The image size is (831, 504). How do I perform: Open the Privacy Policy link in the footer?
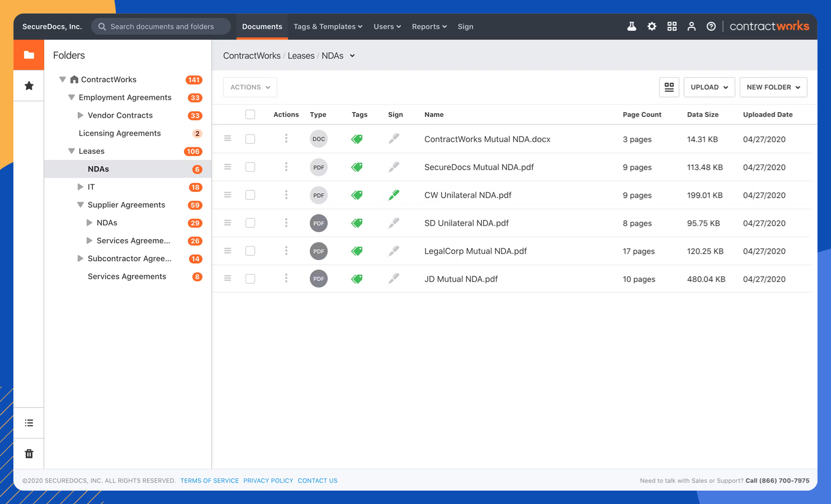pyautogui.click(x=268, y=480)
